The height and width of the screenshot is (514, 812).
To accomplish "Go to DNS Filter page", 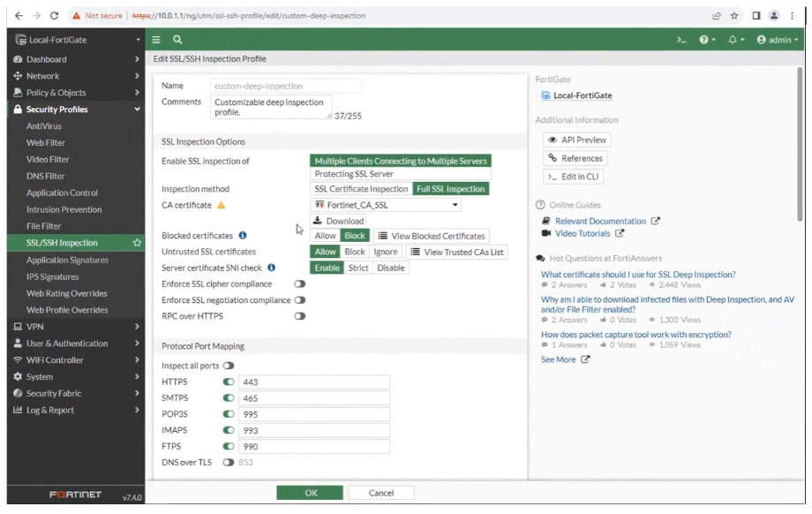I will (46, 176).
